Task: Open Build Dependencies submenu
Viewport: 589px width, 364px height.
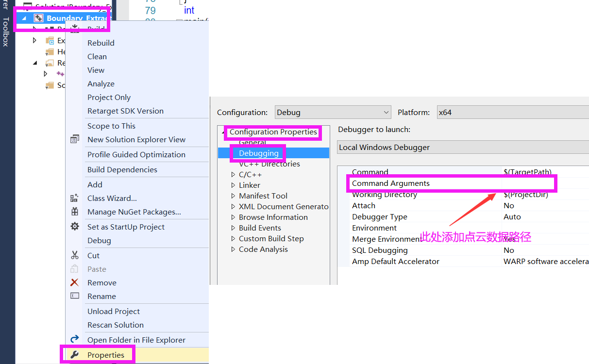Action: tap(122, 169)
